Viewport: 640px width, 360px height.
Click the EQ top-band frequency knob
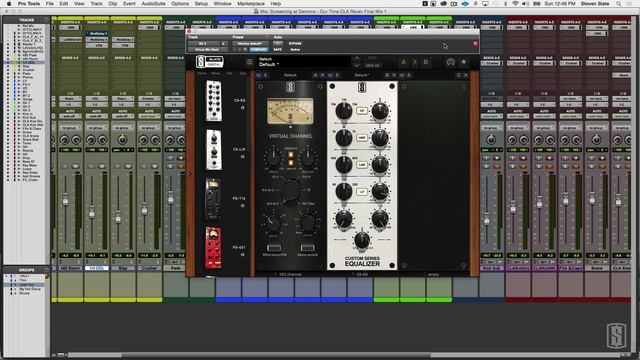tap(344, 111)
